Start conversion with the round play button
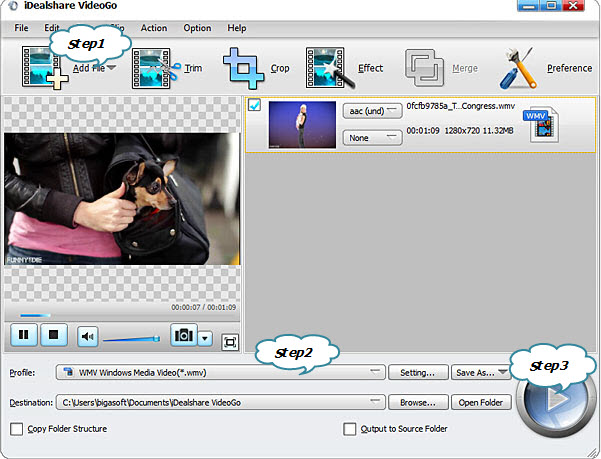The image size is (601, 459). [x=555, y=400]
